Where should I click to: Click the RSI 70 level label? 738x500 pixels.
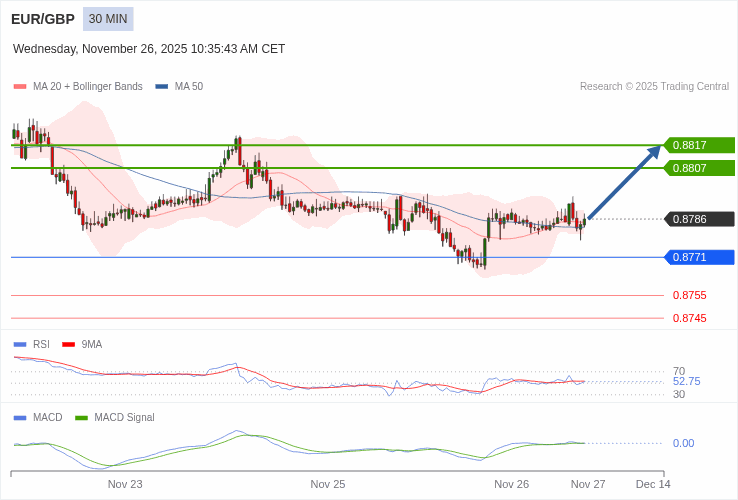(x=679, y=371)
